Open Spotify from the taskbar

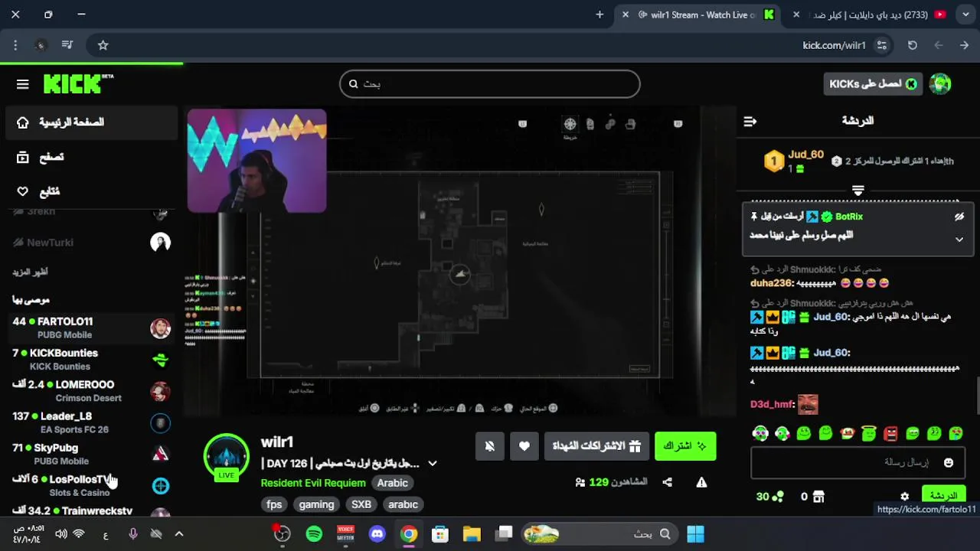pos(314,534)
